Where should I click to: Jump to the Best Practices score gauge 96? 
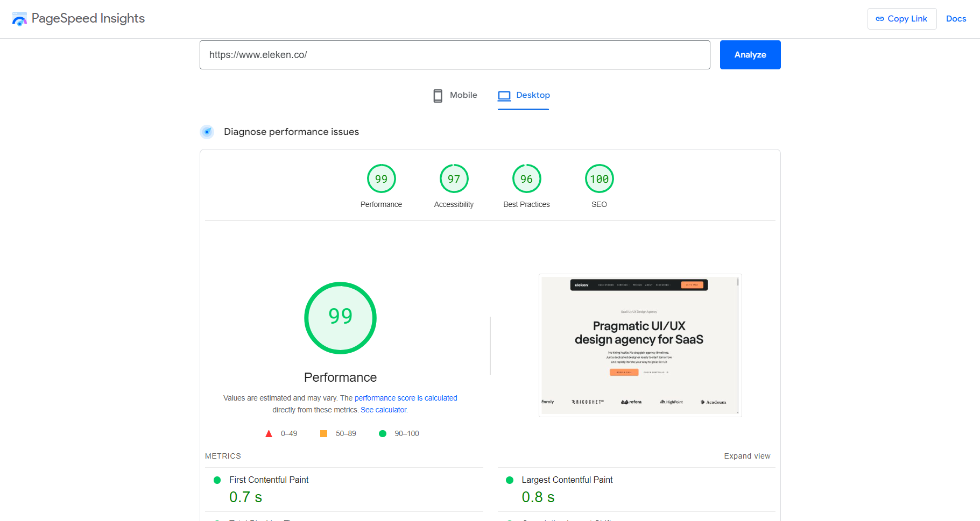[526, 179]
